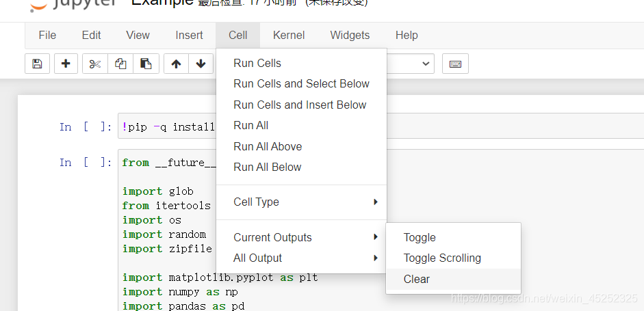The width and height of the screenshot is (644, 311).
Task: Select Run All Above
Action: [x=301, y=146]
